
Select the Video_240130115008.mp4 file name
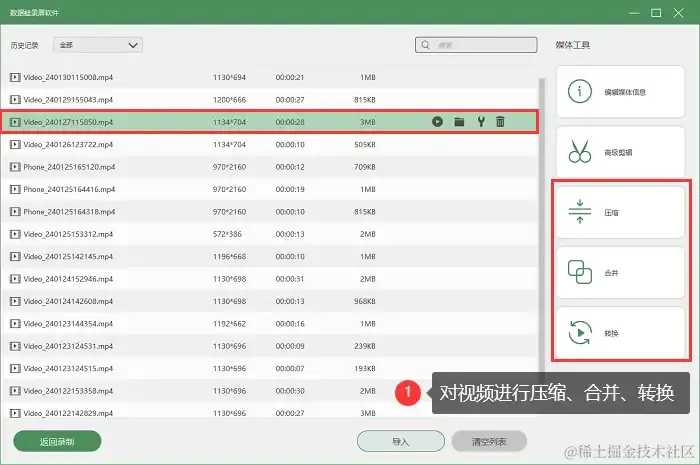[68, 77]
